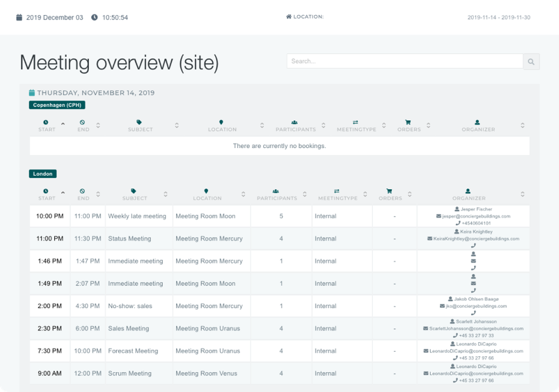Click Leonardo DiCaprio's email address link

click(476, 351)
